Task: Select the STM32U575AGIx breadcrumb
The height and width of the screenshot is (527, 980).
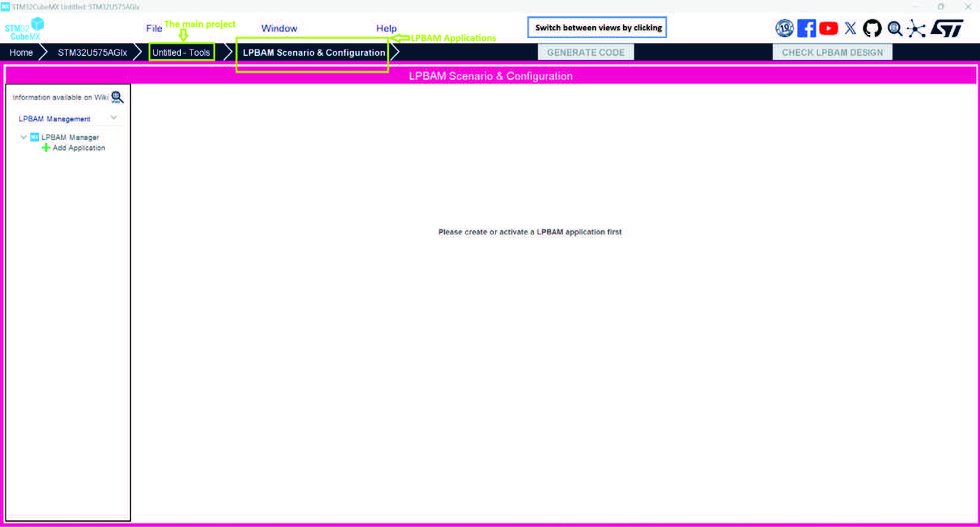Action: pos(92,52)
